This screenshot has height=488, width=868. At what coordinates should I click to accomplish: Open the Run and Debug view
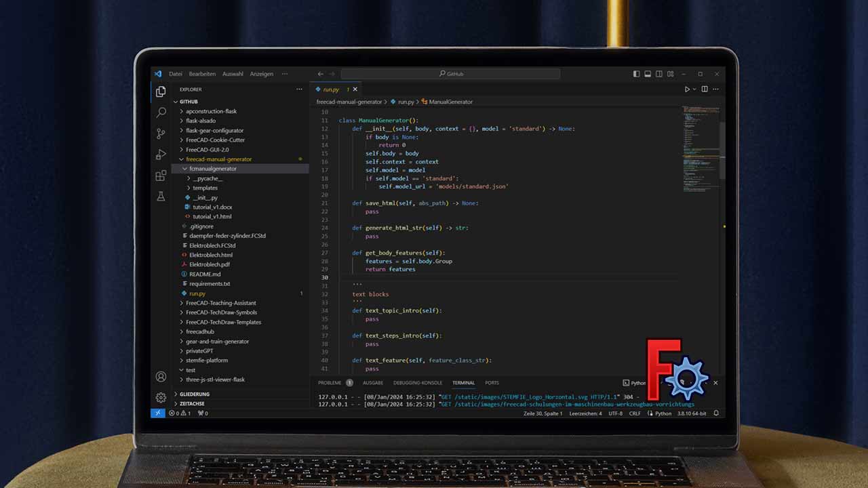click(160, 154)
